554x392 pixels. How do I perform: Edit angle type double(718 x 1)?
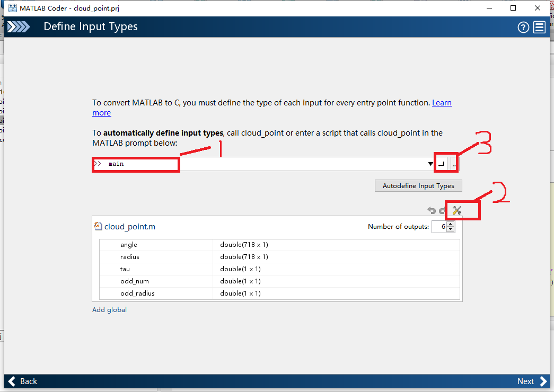coord(244,245)
